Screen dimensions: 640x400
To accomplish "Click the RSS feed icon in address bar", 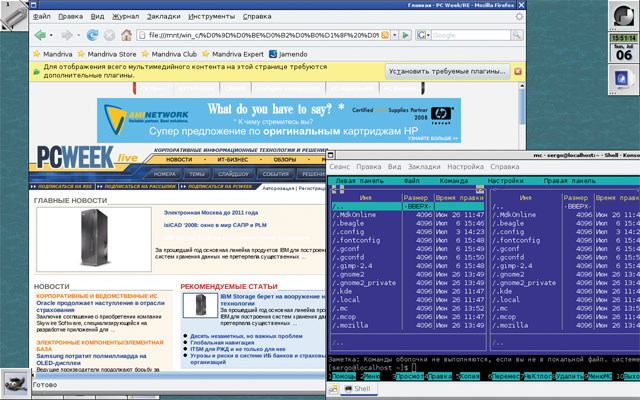I will tap(385, 35).
